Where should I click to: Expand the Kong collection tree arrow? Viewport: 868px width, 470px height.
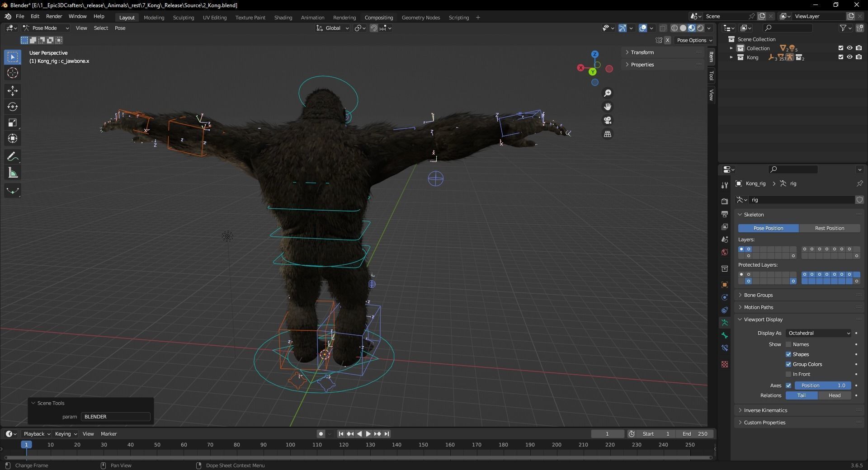click(x=731, y=57)
